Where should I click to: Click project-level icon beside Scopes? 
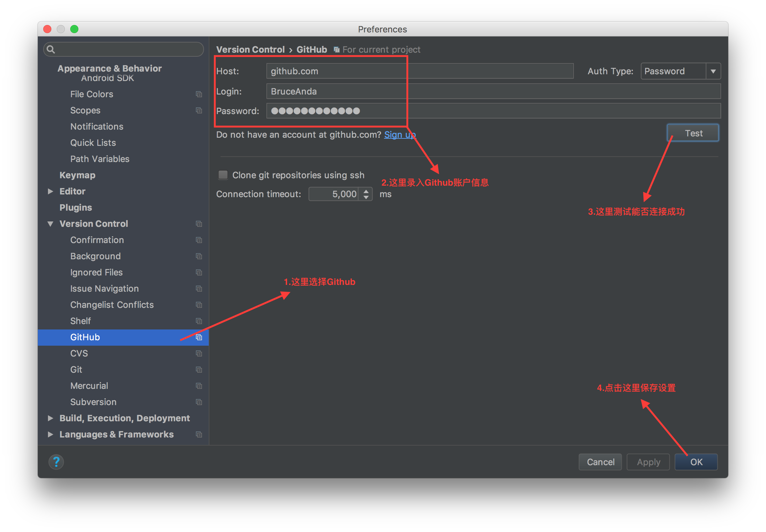(x=199, y=110)
